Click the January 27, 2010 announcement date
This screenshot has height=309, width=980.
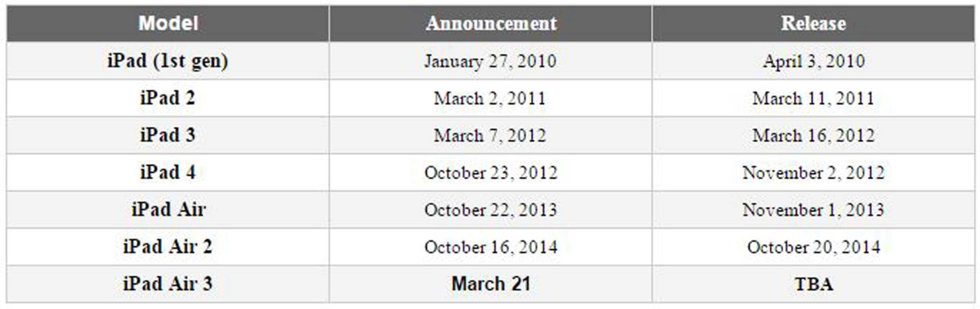click(x=491, y=61)
